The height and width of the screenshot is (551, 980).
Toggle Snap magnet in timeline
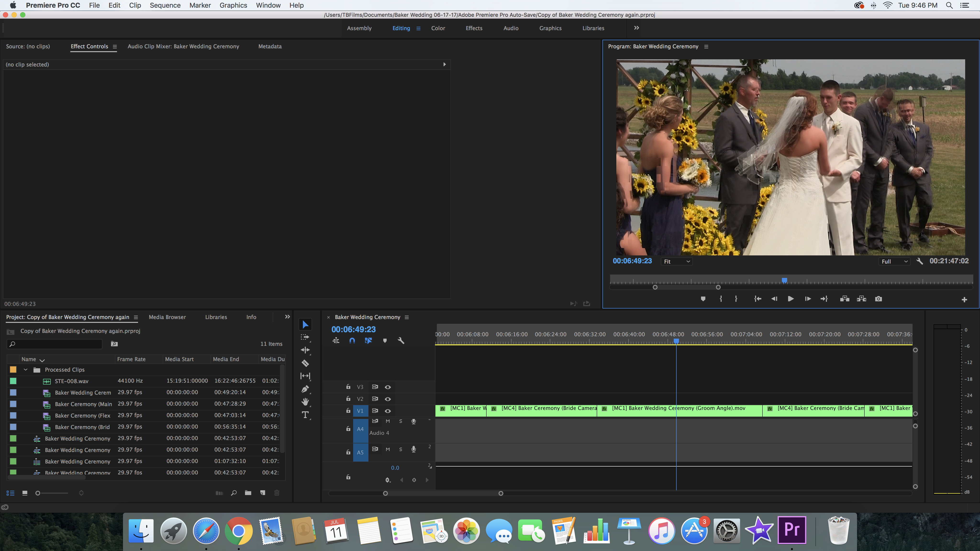pos(352,341)
